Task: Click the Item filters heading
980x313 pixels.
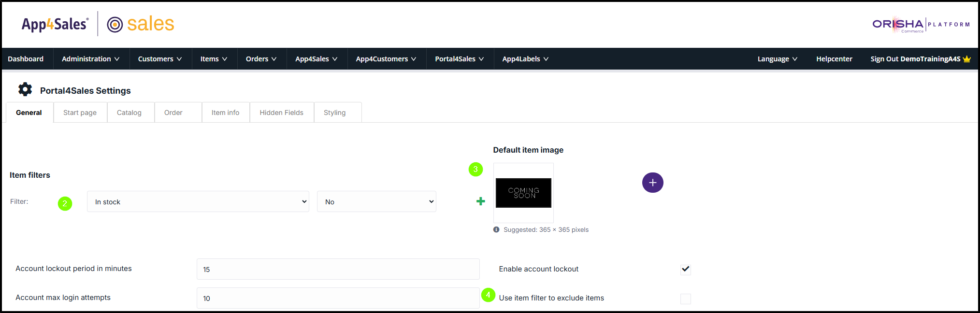Action: click(x=30, y=175)
